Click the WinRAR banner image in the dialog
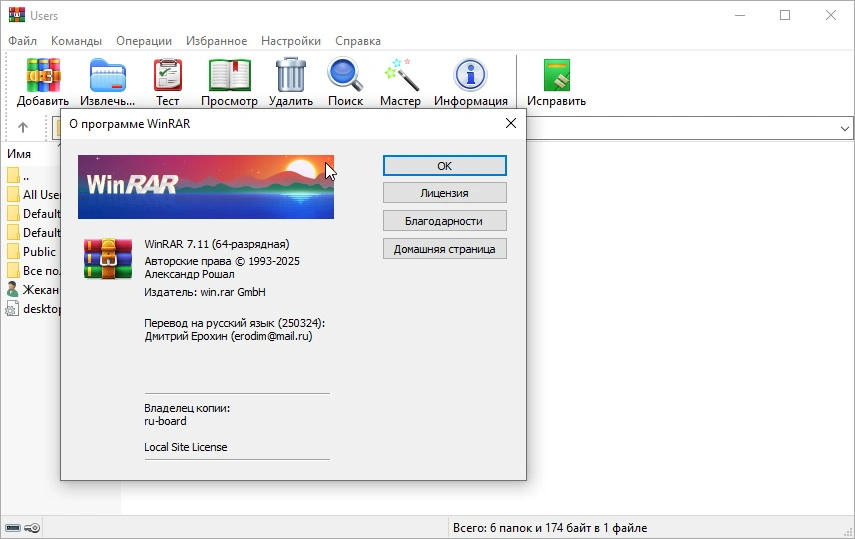Screen dimensions: 855x539 (x=206, y=187)
